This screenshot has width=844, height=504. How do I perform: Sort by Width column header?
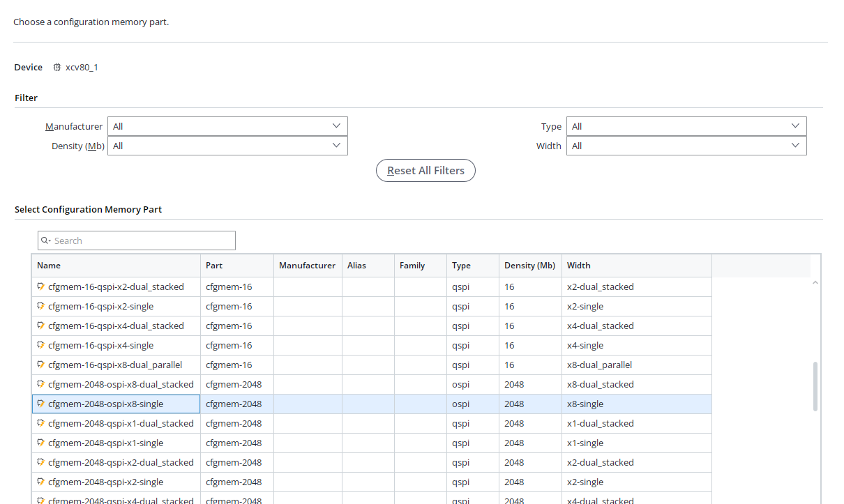637,266
